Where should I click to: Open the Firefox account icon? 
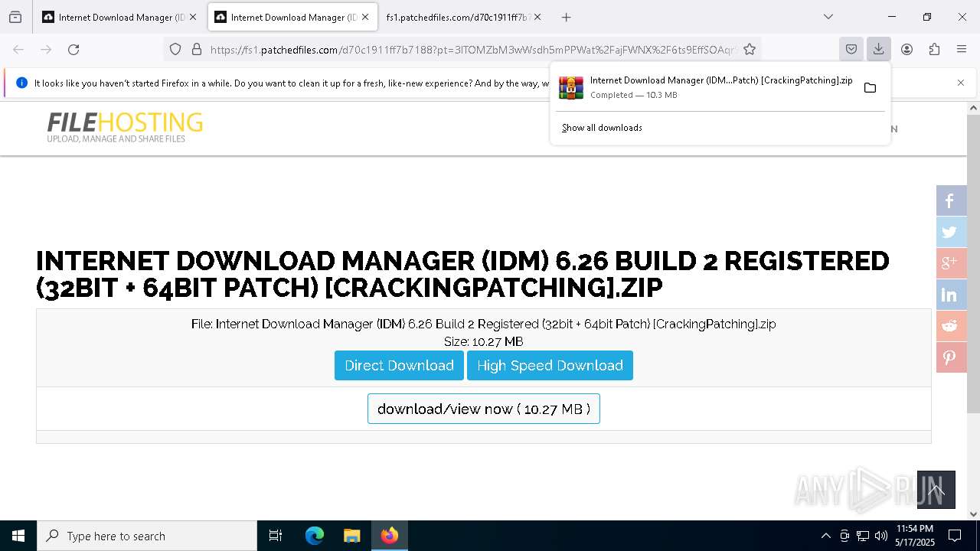tap(906, 49)
